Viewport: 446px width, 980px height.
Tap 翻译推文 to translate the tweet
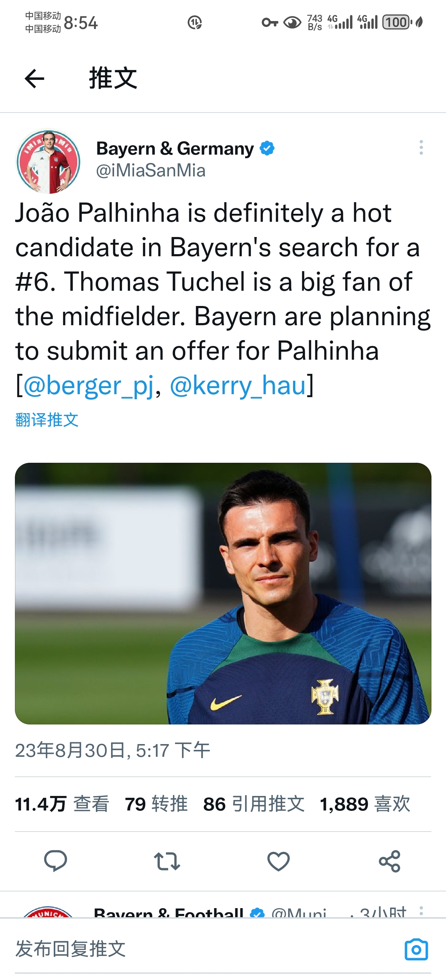tap(47, 420)
